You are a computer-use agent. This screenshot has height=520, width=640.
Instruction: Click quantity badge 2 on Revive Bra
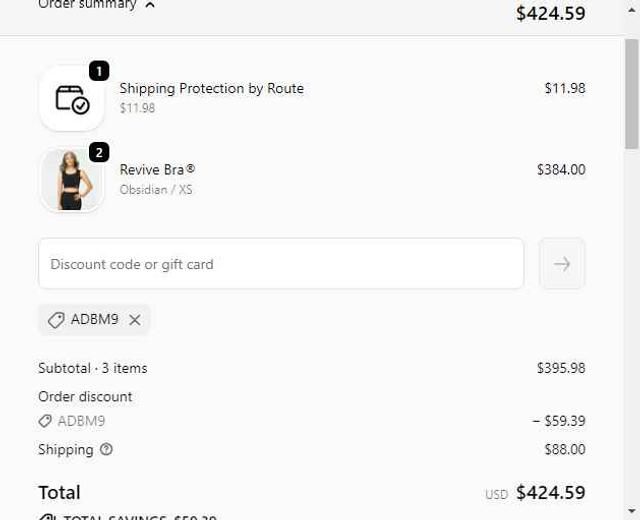[99, 152]
